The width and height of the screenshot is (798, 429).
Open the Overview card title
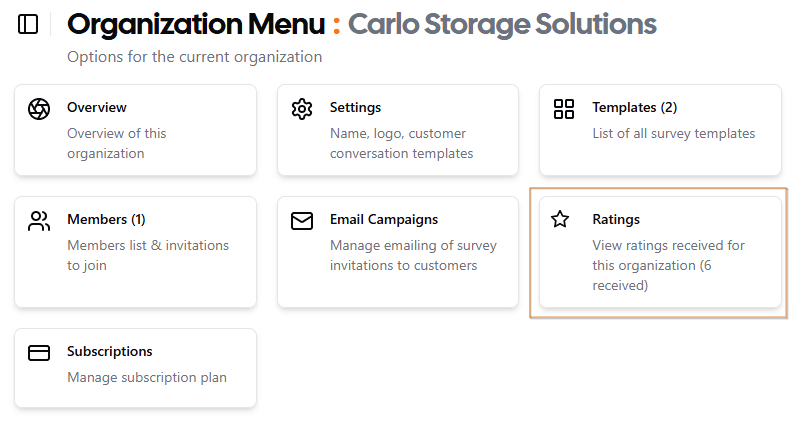click(x=97, y=107)
